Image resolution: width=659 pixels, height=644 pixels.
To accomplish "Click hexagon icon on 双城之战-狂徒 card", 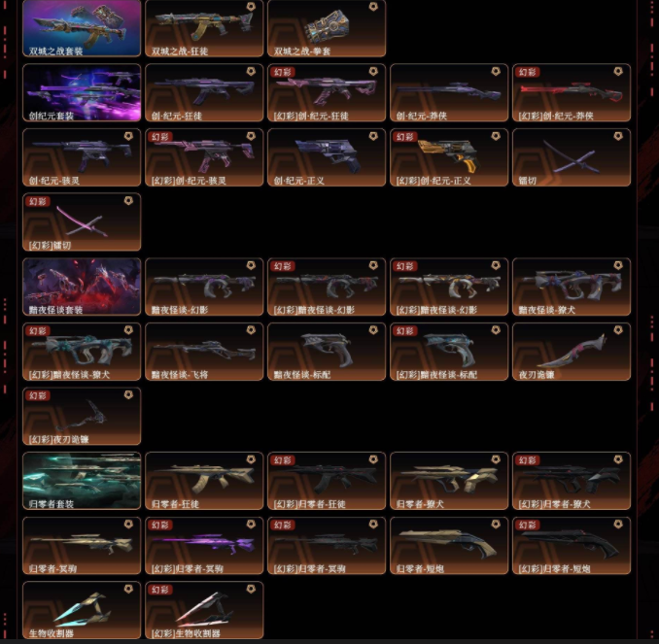I will click(x=251, y=7).
